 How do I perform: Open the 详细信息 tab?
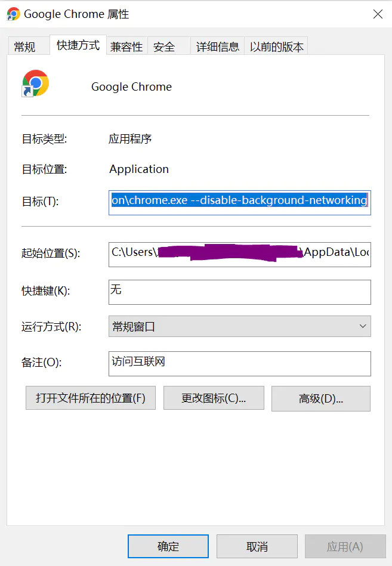[218, 47]
